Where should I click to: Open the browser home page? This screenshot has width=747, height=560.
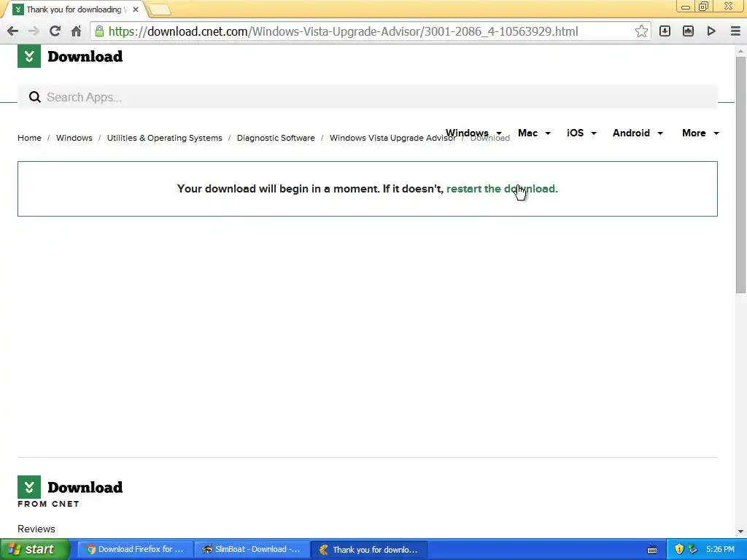(76, 31)
